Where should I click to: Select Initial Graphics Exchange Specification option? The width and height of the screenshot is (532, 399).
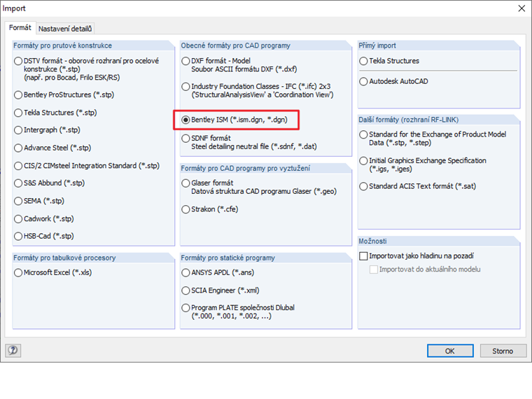pyautogui.click(x=363, y=161)
